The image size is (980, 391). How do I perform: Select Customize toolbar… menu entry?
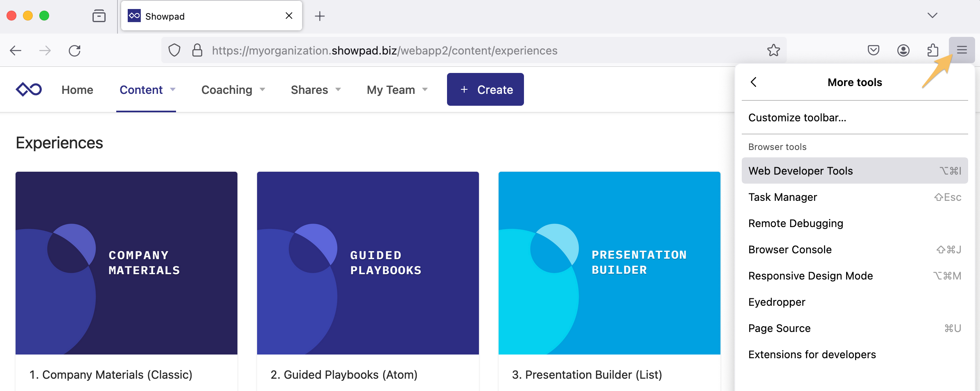[855, 118]
